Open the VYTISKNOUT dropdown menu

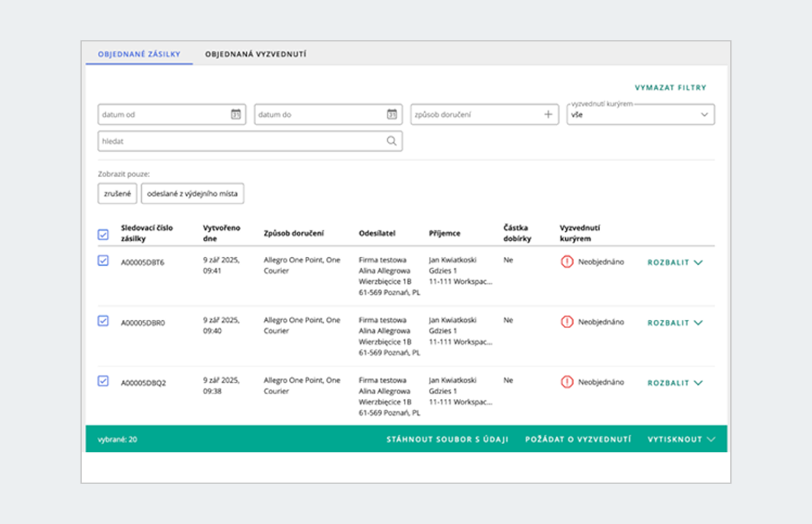(x=681, y=439)
